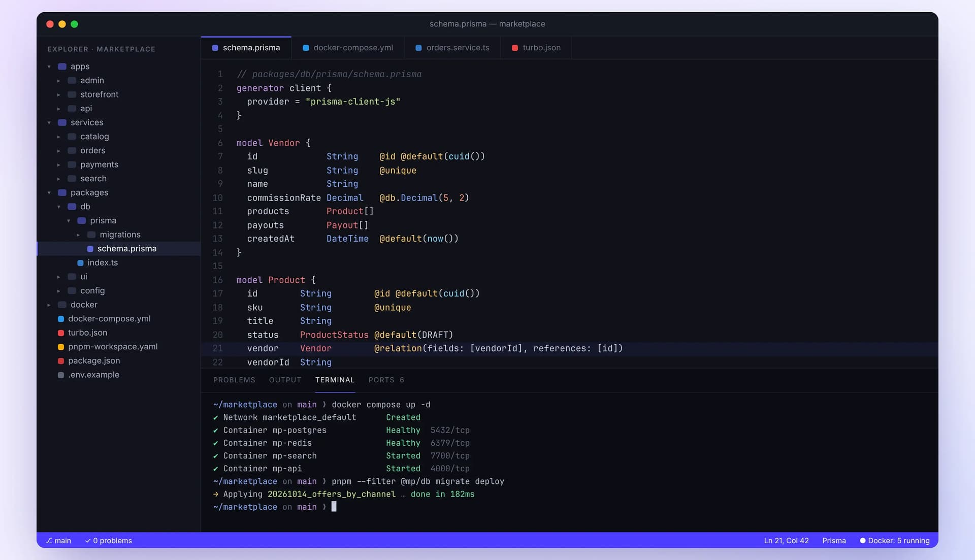Click the pnpm-workspace.yaml file icon
Image resolution: width=975 pixels, height=560 pixels.
click(61, 347)
